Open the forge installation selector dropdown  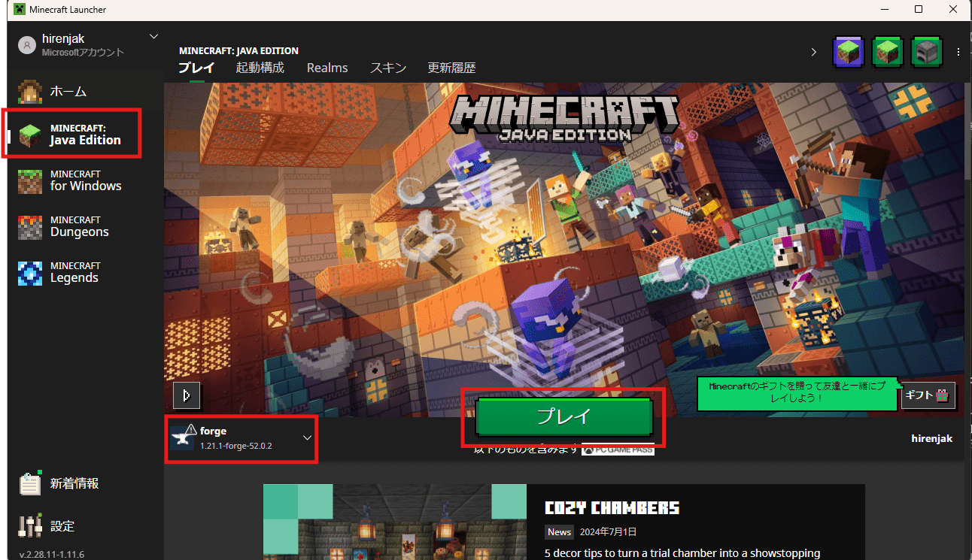[x=307, y=437]
